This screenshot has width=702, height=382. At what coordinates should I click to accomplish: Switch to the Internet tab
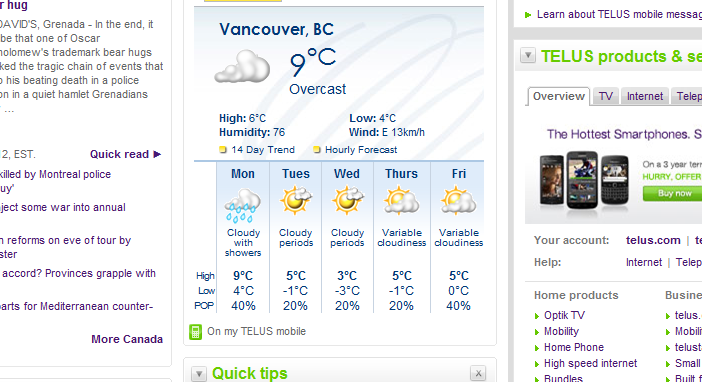coord(645,96)
